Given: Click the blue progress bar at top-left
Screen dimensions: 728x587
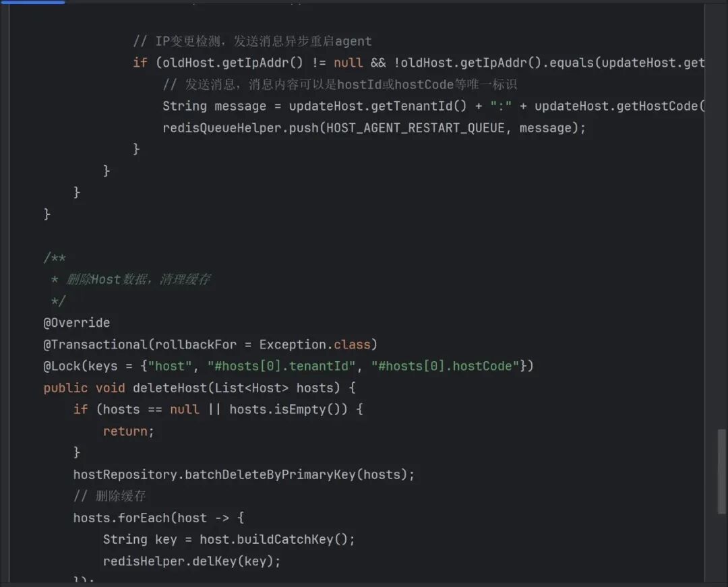Looking at the screenshot, I should tap(32, 2).
